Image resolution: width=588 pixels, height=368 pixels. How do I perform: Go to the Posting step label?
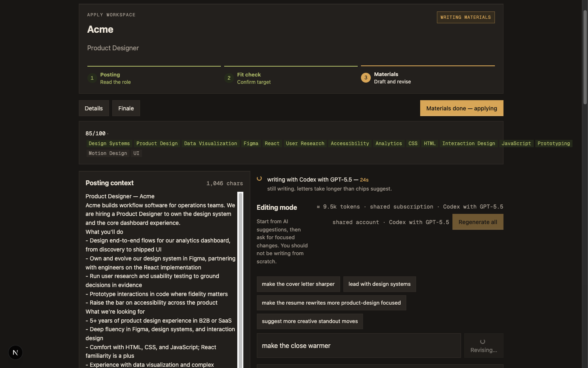tap(110, 75)
